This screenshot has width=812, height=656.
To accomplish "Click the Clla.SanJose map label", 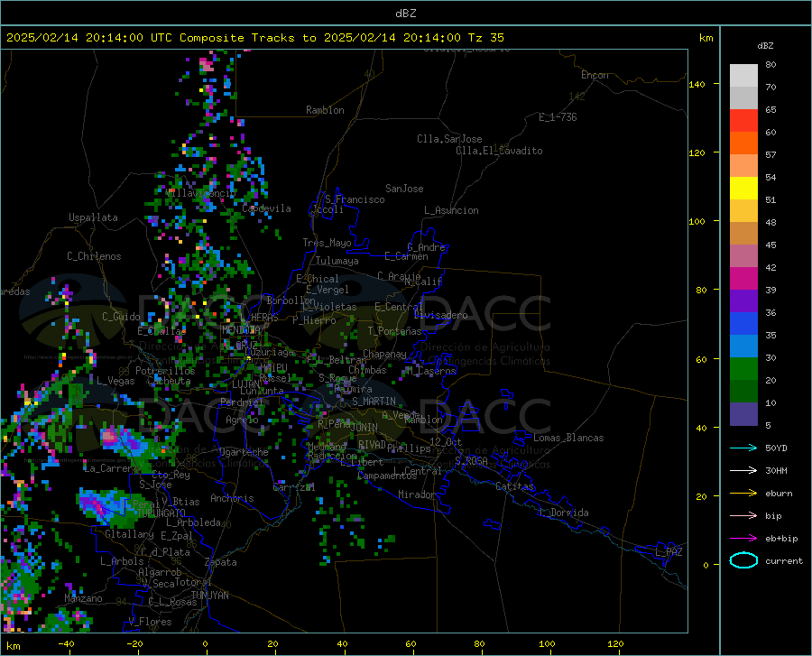I will point(449,139).
